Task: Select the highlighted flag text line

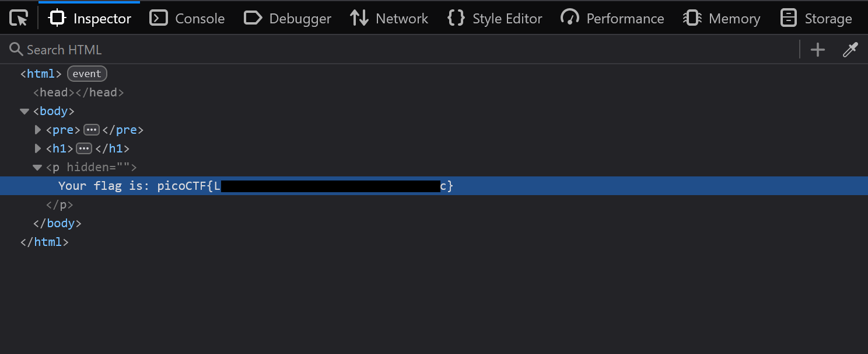Action: tap(251, 186)
